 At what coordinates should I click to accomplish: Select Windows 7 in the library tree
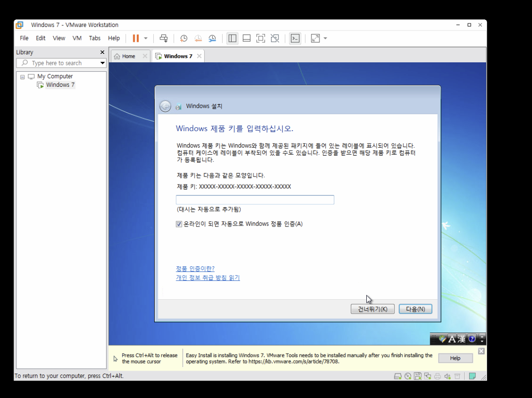point(60,85)
